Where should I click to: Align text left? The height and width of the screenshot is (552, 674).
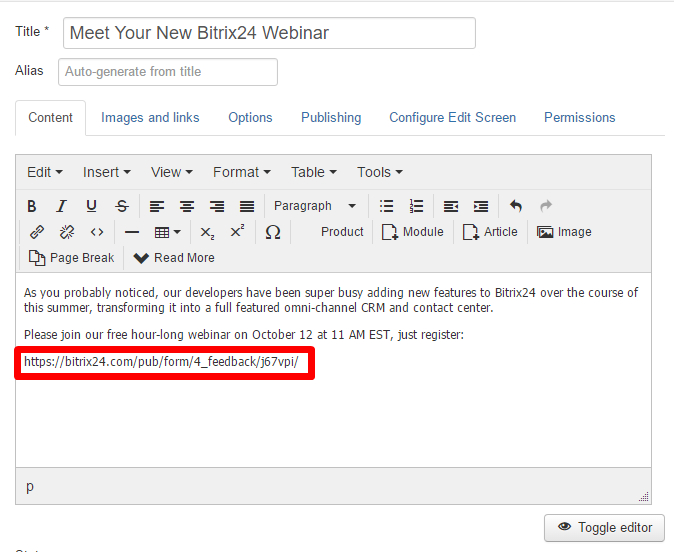[x=156, y=206]
